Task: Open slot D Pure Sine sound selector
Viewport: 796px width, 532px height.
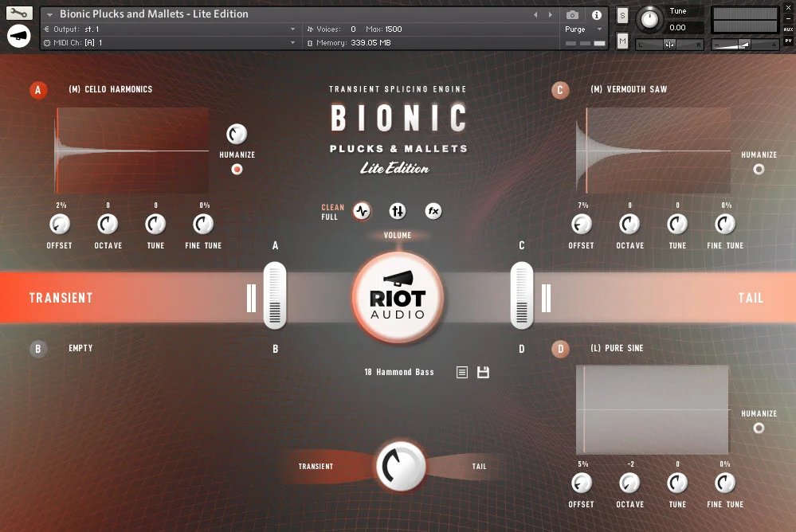Action: click(617, 348)
